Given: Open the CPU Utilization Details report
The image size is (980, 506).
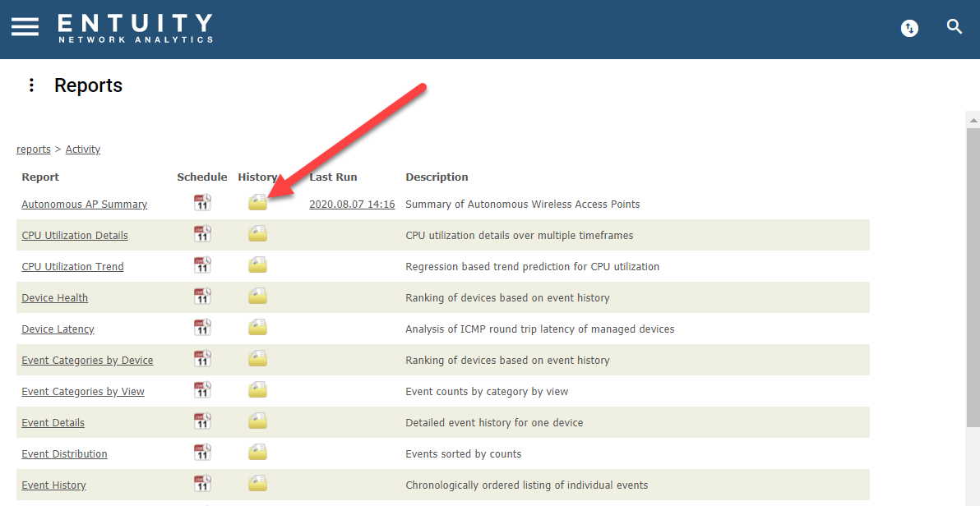Looking at the screenshot, I should tap(75, 236).
